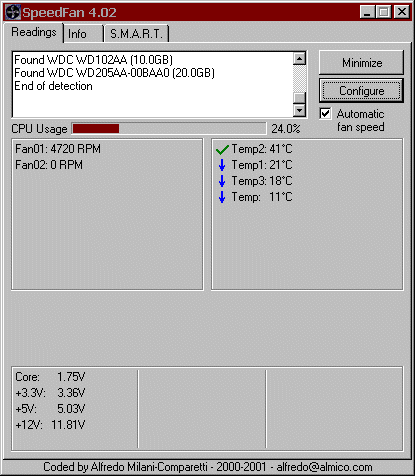Select the Readings tab

coord(34,32)
